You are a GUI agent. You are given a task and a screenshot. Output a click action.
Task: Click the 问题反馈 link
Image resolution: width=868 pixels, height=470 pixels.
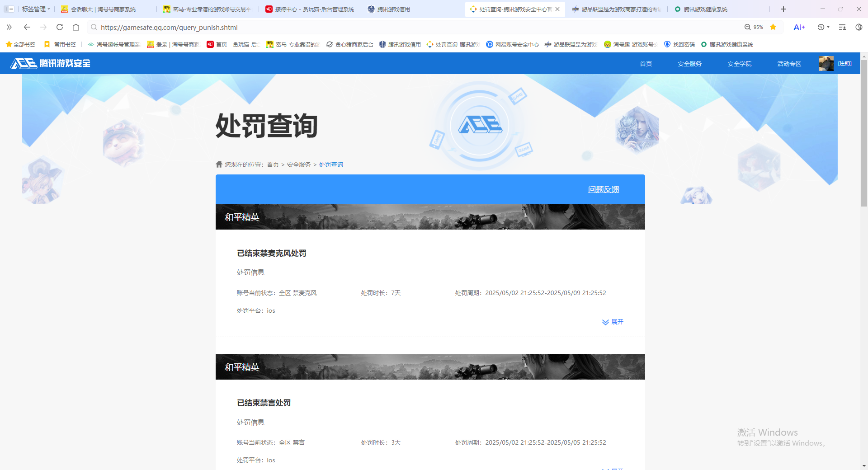point(604,189)
